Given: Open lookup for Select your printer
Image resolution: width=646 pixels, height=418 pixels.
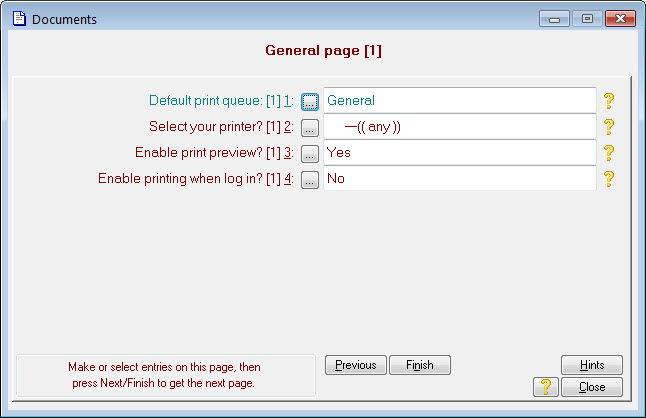Looking at the screenshot, I should tap(310, 128).
